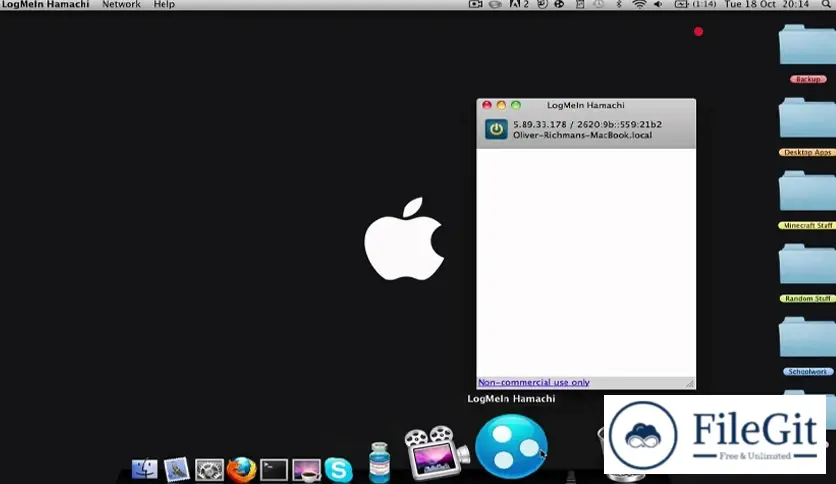Open the LogMeIn Hamachi application menu

click(x=45, y=4)
